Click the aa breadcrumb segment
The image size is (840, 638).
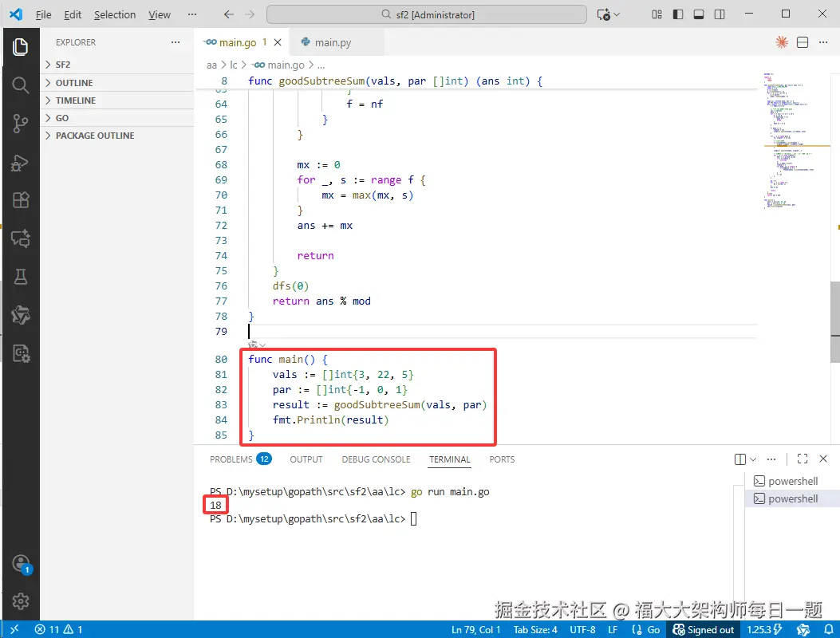point(211,65)
